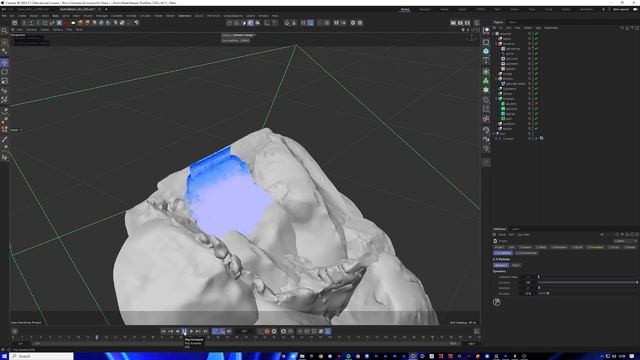Click the Light icon in object palette
This screenshot has width=640, height=360.
pos(486,149)
